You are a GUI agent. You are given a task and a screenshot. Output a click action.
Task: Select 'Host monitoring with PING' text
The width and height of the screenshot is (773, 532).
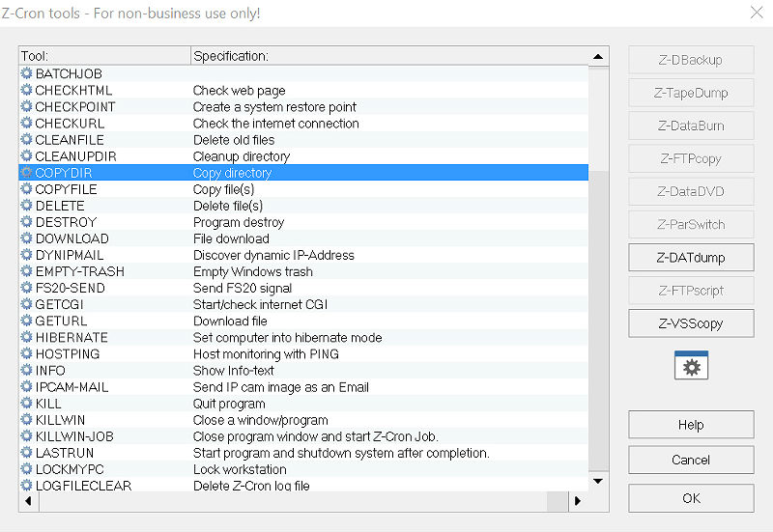[266, 354]
